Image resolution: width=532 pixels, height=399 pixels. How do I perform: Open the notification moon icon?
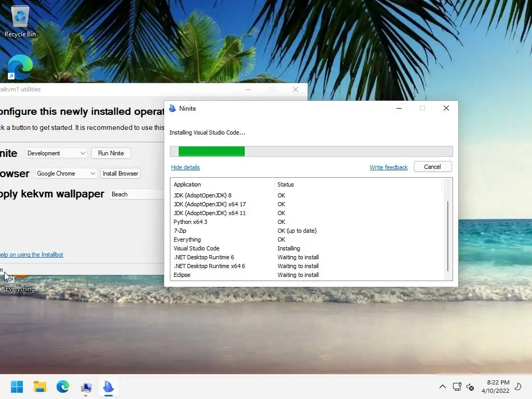pos(518,387)
